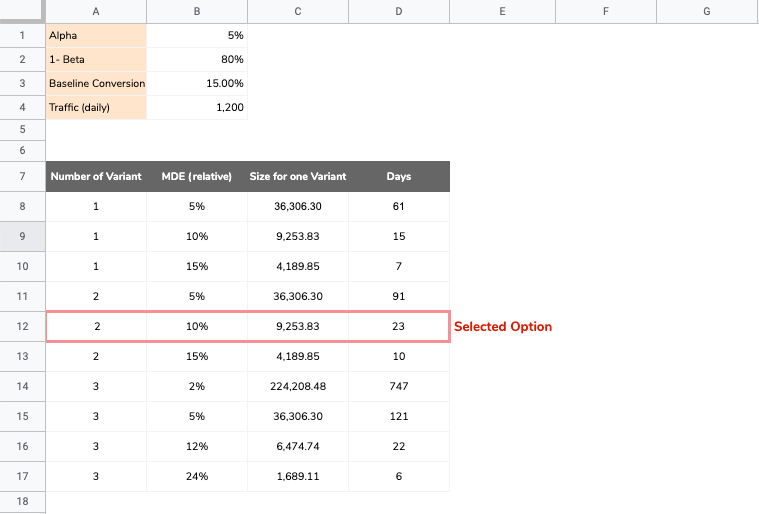Click variant count 3 in row 17

pyautogui.click(x=96, y=477)
